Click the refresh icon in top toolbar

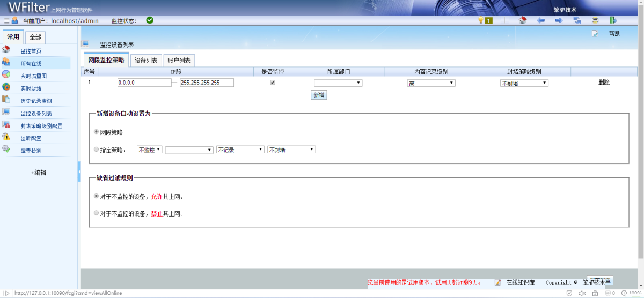click(577, 20)
